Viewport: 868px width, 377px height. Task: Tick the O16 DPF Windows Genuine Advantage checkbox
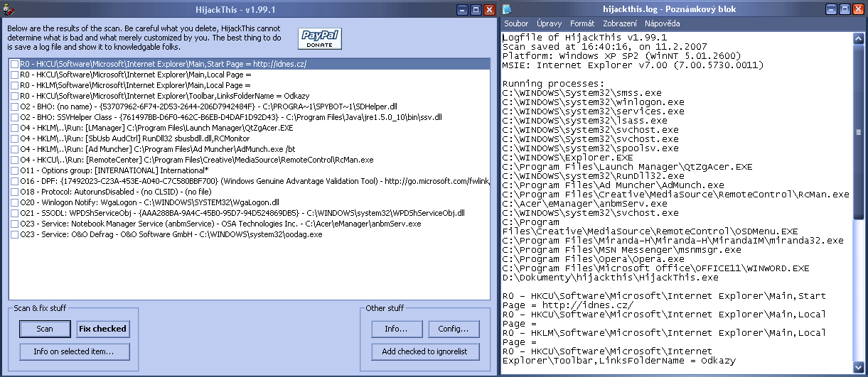coord(15,181)
